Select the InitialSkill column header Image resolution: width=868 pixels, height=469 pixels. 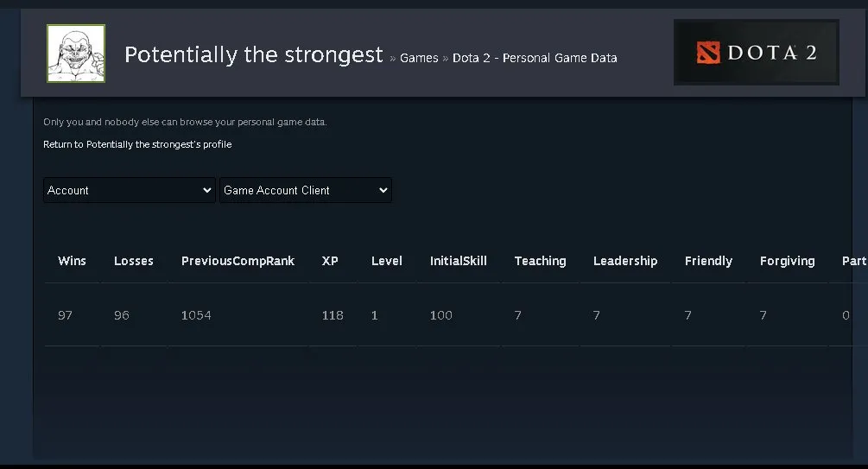(x=459, y=261)
